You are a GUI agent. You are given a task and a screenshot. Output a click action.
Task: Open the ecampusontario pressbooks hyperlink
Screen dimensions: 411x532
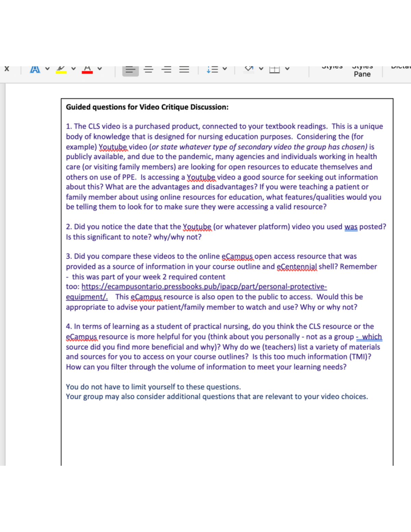(x=204, y=287)
